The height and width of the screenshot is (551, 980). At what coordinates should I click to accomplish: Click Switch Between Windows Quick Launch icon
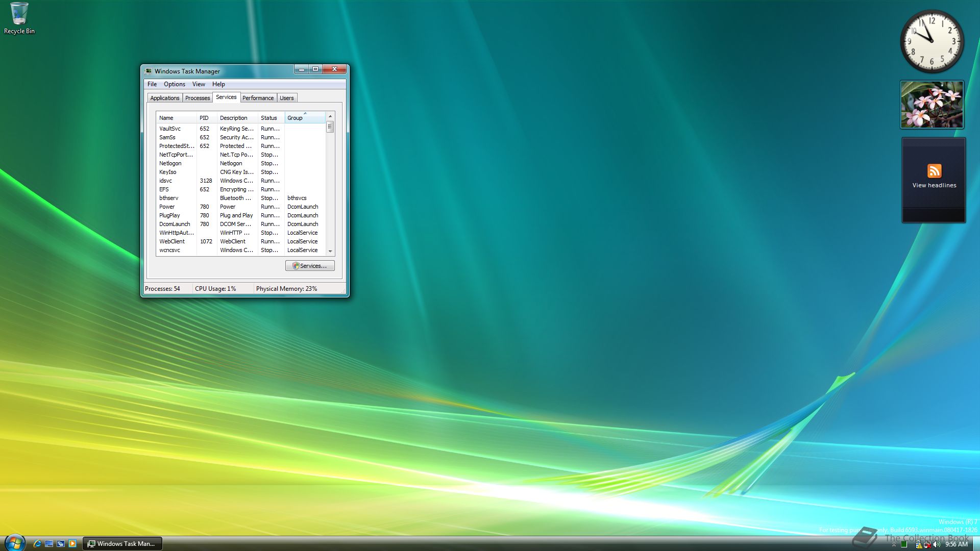pos(61,543)
